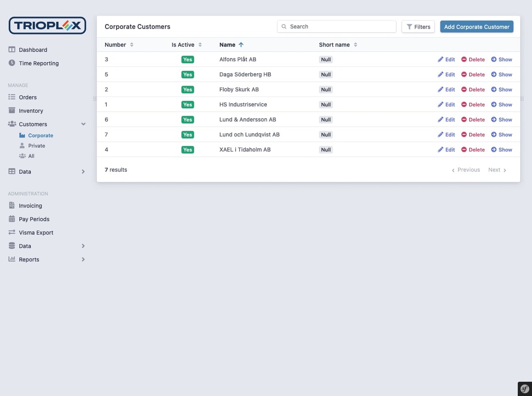532x396 pixels.
Task: Select Private customers in sidebar
Action: click(x=37, y=146)
